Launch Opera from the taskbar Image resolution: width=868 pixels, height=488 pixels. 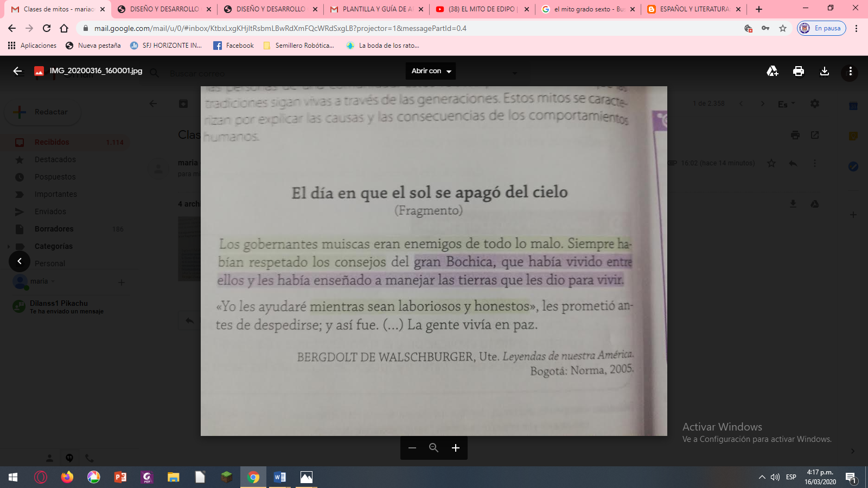tap(41, 477)
